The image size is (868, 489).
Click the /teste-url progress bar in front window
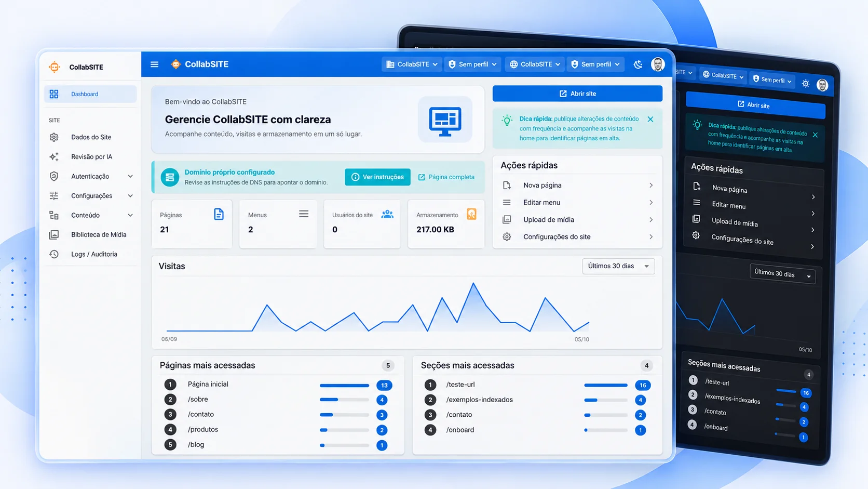click(606, 386)
